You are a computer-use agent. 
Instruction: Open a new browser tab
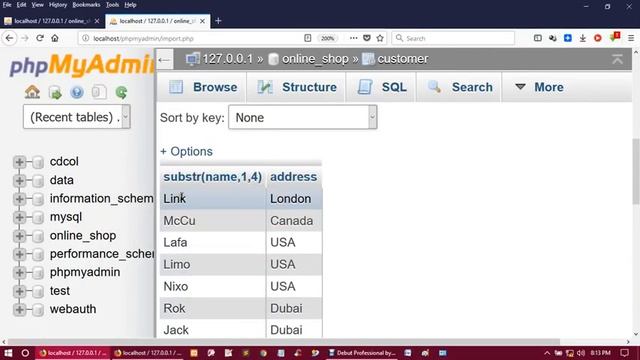click(x=218, y=21)
